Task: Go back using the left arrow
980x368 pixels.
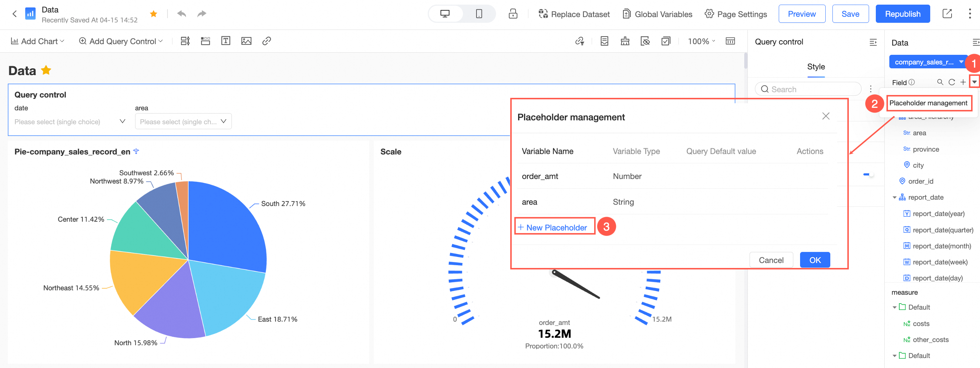Action: (15, 14)
